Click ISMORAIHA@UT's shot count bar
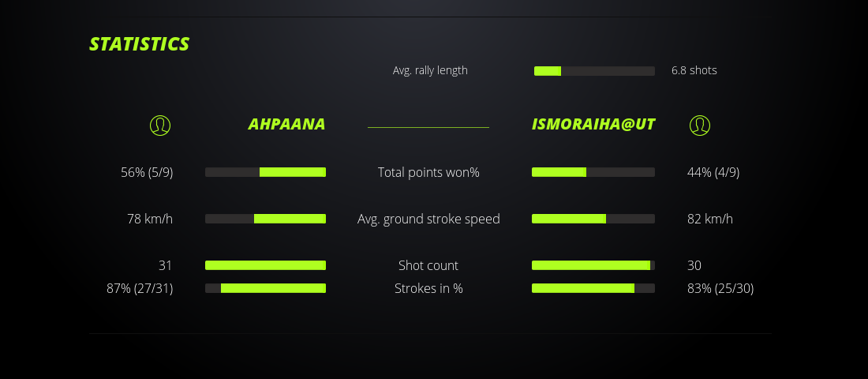Image resolution: width=868 pixels, height=379 pixels. (x=593, y=265)
